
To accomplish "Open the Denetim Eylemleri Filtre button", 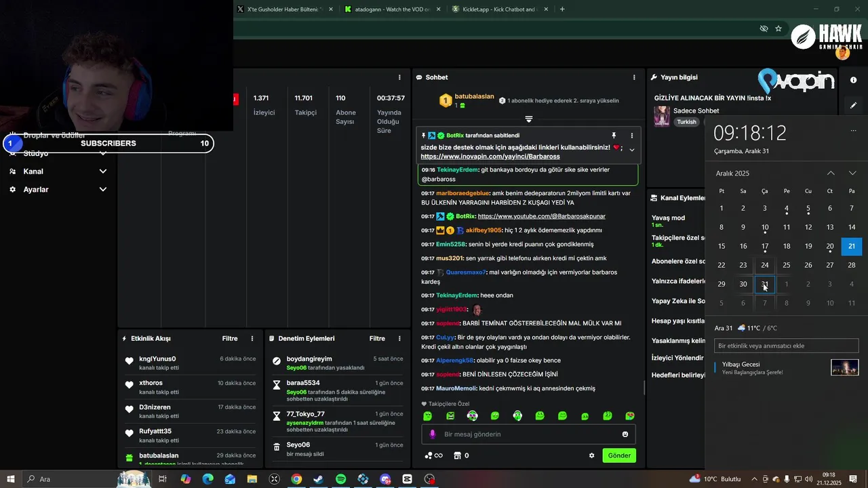I will [377, 338].
